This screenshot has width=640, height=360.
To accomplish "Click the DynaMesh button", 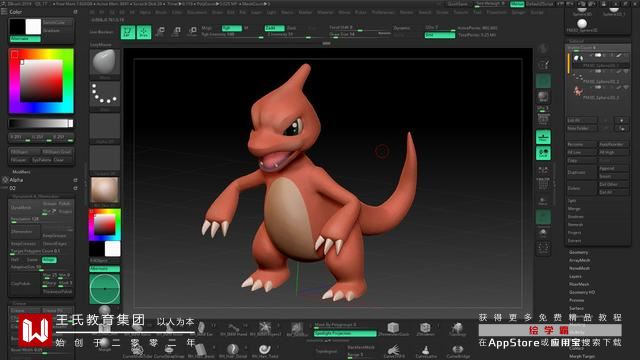I will (25, 207).
